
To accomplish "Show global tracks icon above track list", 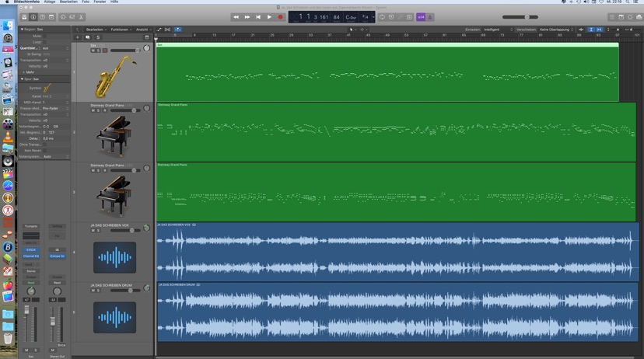I will coord(147,37).
